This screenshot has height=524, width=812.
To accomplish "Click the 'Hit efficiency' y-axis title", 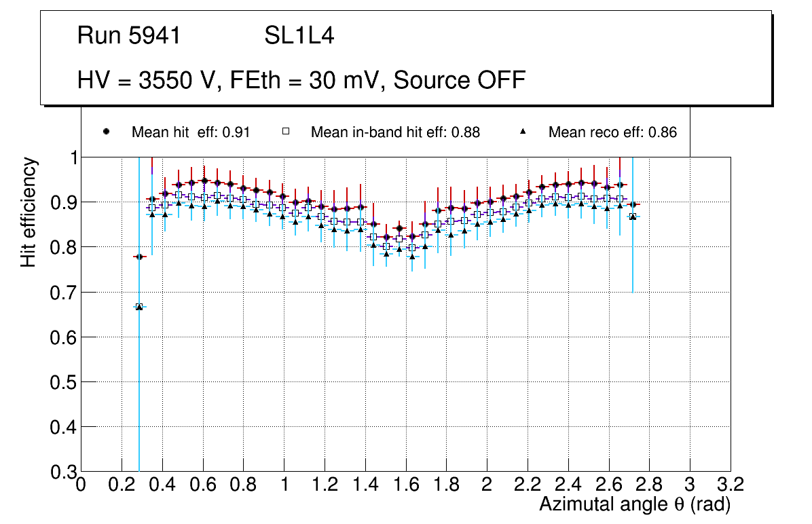I will click(x=29, y=212).
